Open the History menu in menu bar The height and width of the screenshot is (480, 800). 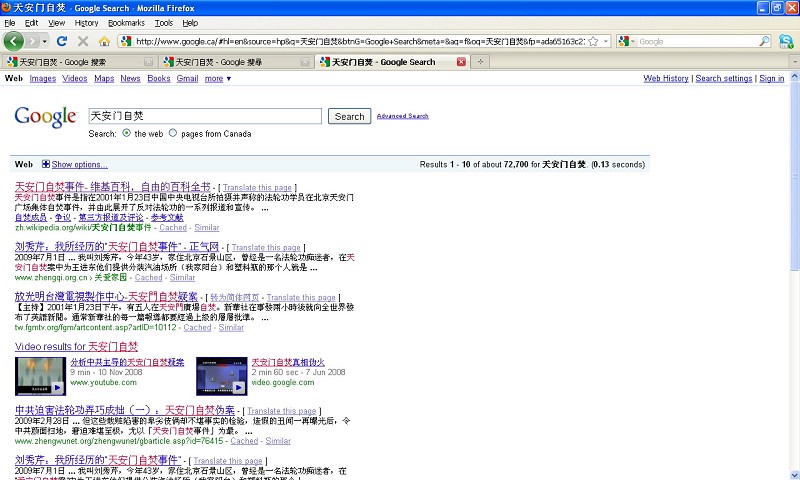point(86,22)
